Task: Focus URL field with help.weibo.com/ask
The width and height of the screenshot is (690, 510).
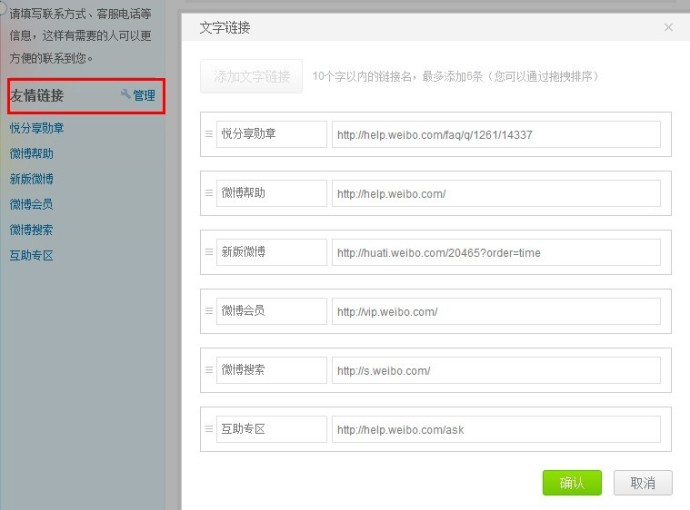Action: pos(496,429)
